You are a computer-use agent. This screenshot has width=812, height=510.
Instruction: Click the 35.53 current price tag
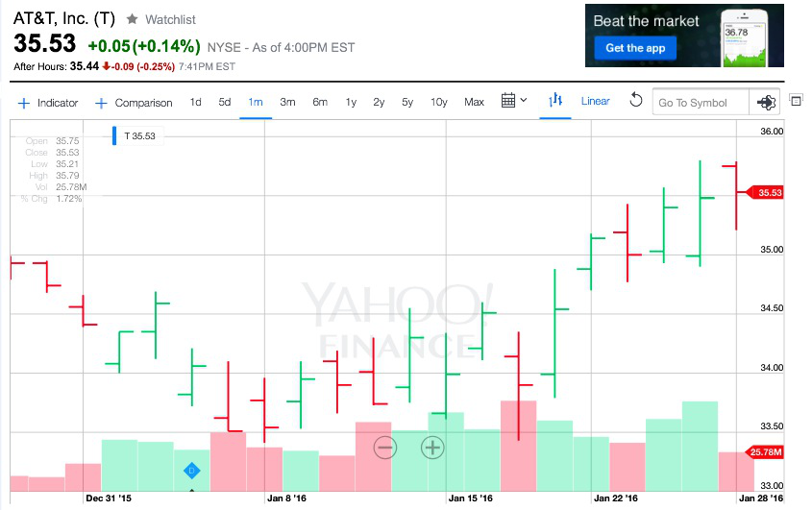click(770, 192)
